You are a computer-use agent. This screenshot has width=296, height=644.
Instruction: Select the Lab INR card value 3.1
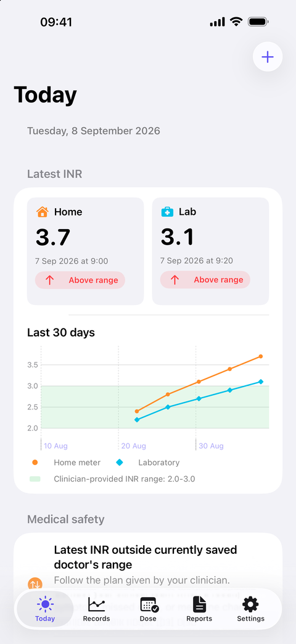[177, 237]
